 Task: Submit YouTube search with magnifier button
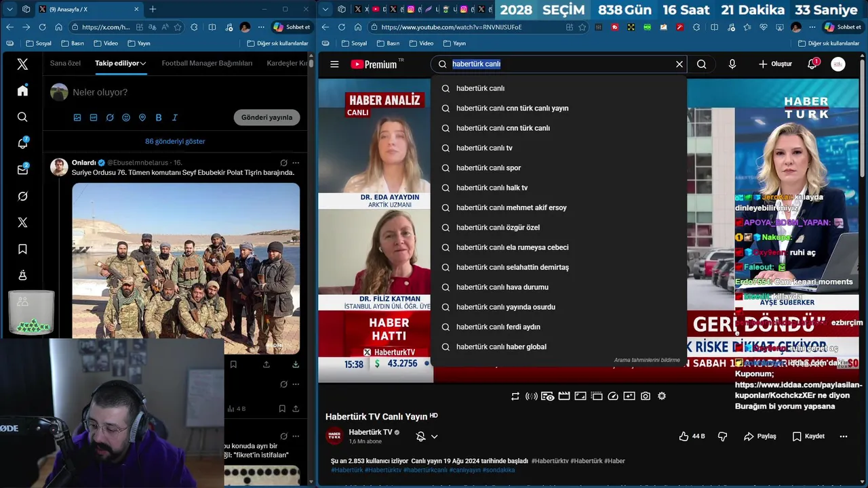[702, 64]
